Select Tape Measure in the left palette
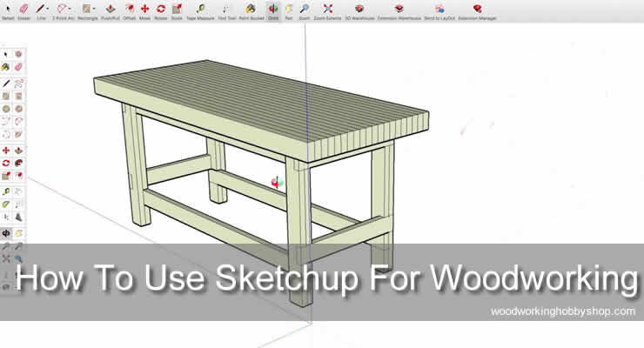Image resolution: width=644 pixels, height=348 pixels. pos(6,191)
